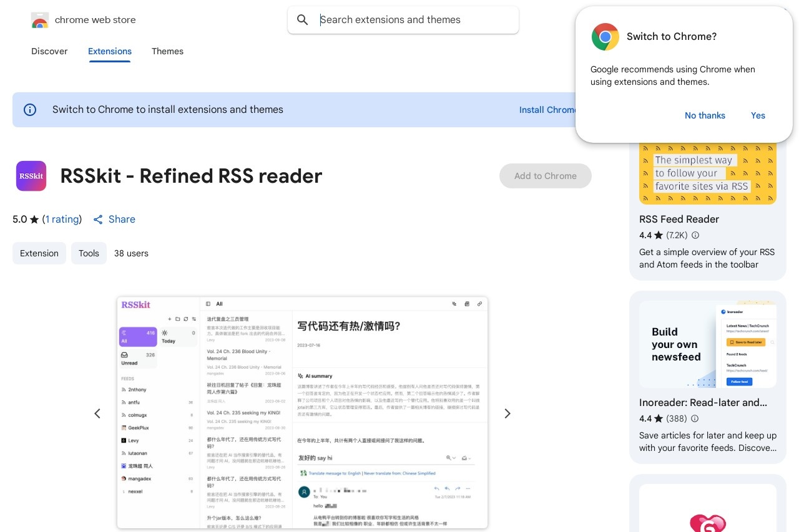799x532 pixels.
Task: Click the Switch to Chrome? heading
Action: (672, 37)
